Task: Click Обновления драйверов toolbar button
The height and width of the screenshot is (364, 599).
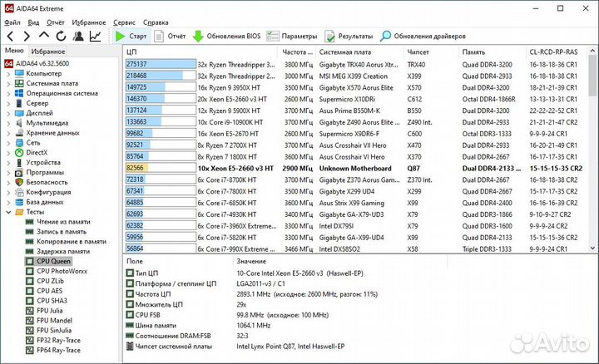Action: coord(423,37)
